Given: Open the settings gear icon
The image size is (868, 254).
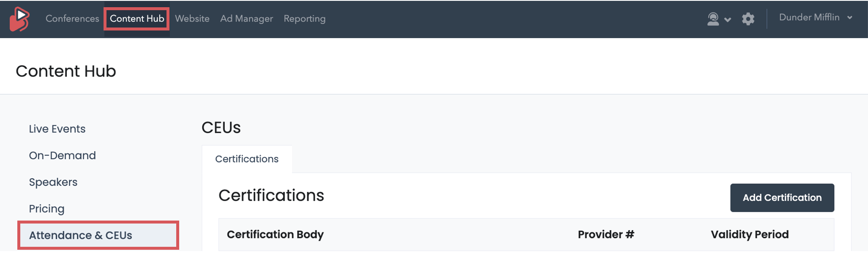Looking at the screenshot, I should point(748,19).
